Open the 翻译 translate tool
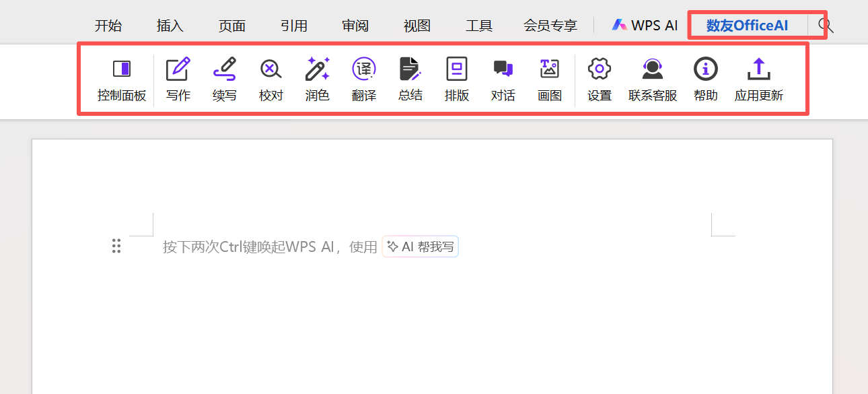The width and height of the screenshot is (868, 394). pyautogui.click(x=364, y=79)
